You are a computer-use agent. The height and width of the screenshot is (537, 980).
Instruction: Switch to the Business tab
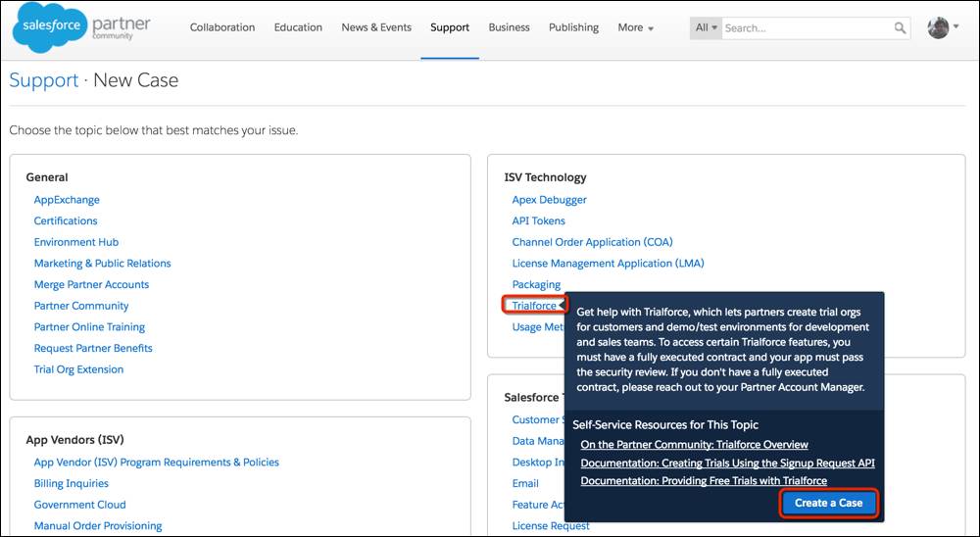point(509,27)
